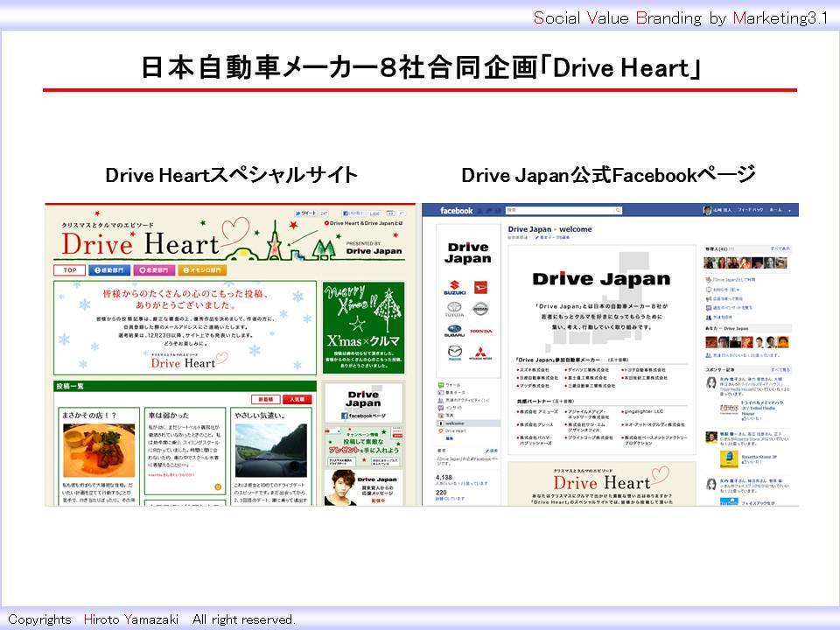Click the orange icon in the 車は弱かった card
Viewport: 840px width, 630px height.
pyautogui.click(x=218, y=487)
